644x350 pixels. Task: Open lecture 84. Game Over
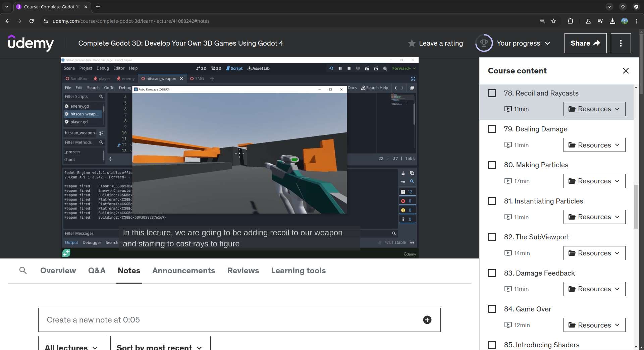point(527,309)
